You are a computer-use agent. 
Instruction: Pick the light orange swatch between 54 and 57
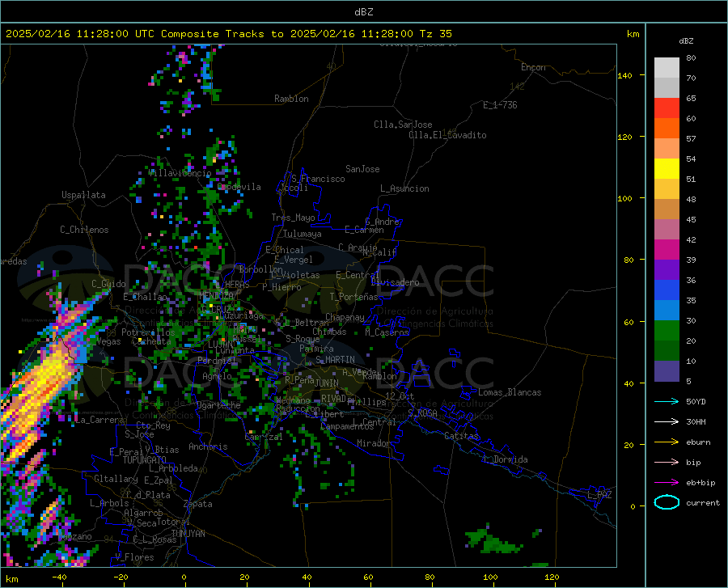tap(667, 149)
